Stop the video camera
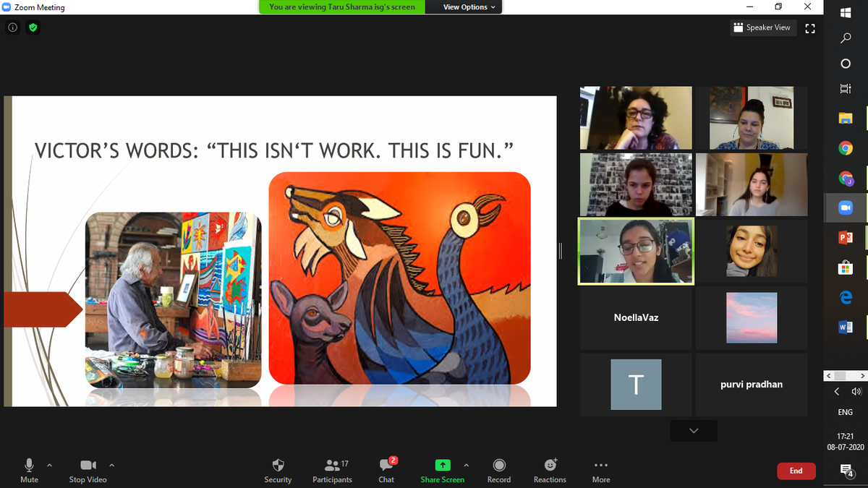The width and height of the screenshot is (868, 488). click(x=88, y=470)
